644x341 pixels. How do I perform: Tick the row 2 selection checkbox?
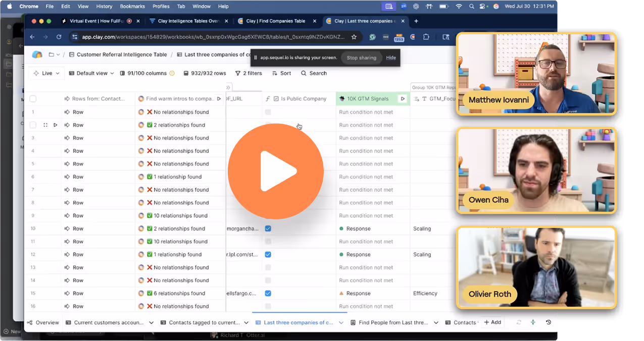tap(33, 125)
